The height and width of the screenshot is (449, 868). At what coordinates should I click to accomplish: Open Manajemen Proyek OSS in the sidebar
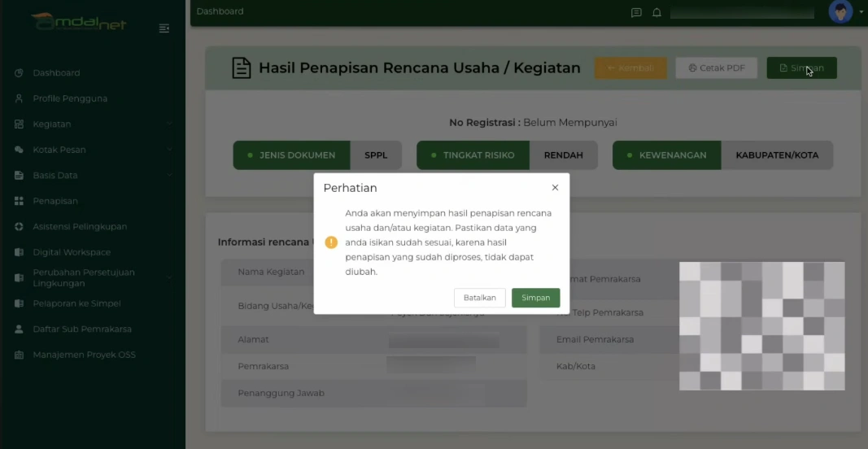point(84,355)
